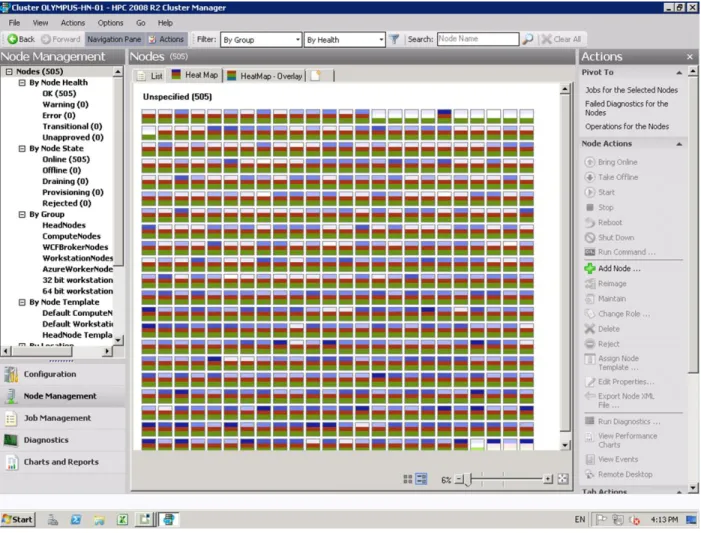Click Failed Diagnostics for the Nodes link
Image resolution: width=701 pixels, height=533 pixels.
point(626,108)
